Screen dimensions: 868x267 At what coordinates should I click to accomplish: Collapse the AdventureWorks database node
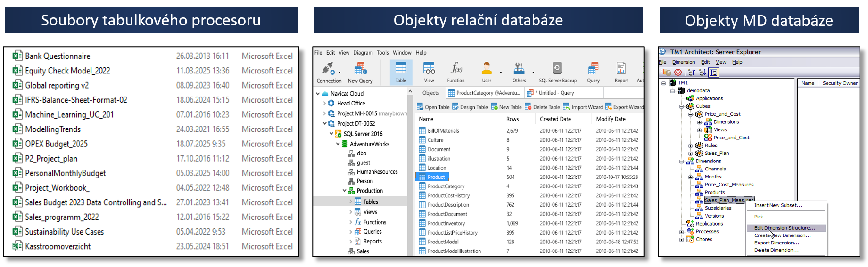[x=338, y=144]
